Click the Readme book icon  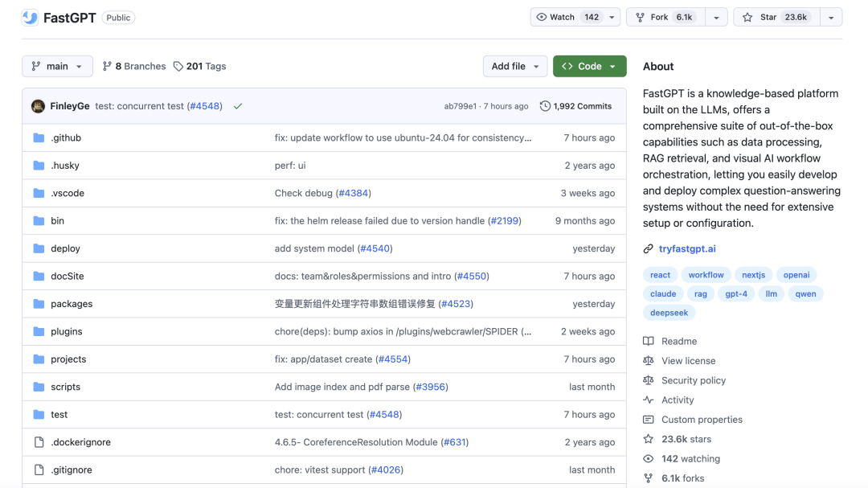pos(649,341)
